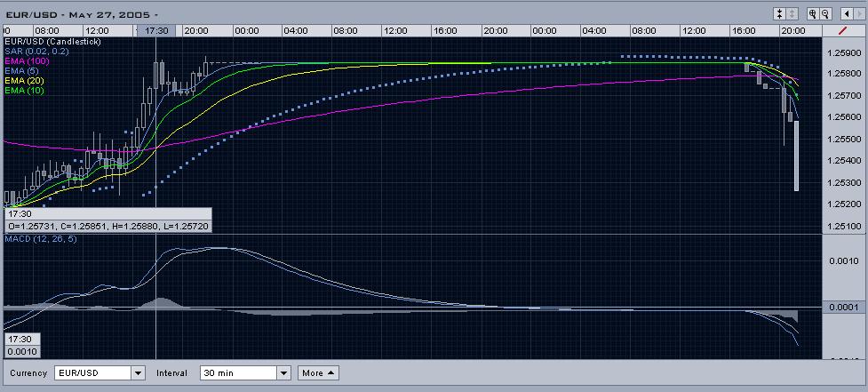The image size is (868, 392).
Task: Click the 1.25100 price axis label
Action: pos(846,227)
